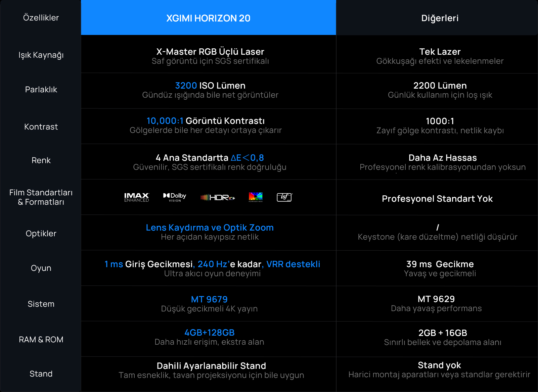Click the Işık Kaynağı row label
Screen dimensions: 538x392
click(41, 55)
